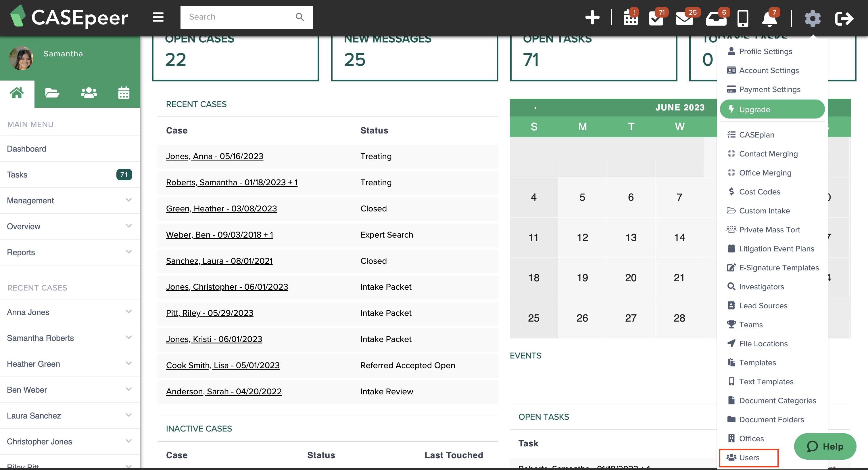The image size is (868, 470).
Task: Open case Green, Heather - 03/08/2023
Action: pos(221,208)
